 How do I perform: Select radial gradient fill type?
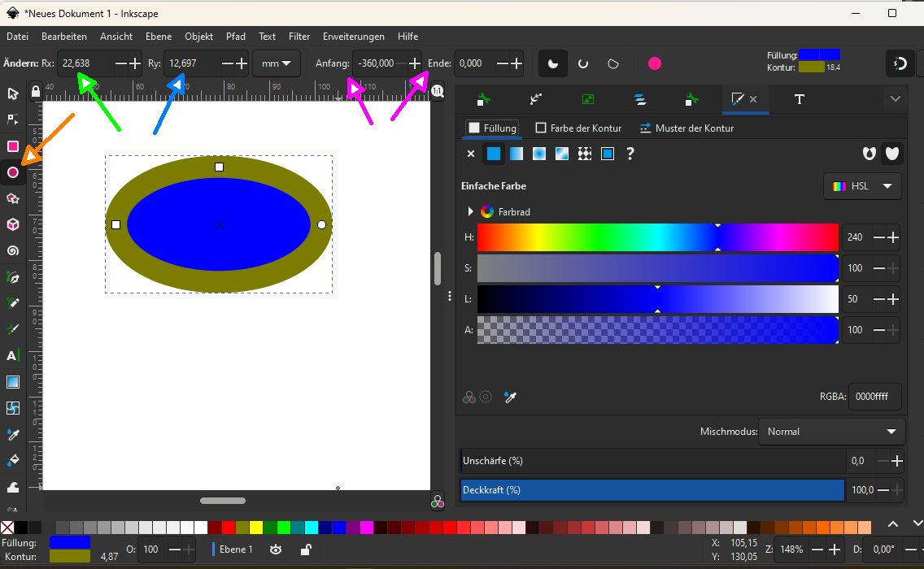click(539, 154)
